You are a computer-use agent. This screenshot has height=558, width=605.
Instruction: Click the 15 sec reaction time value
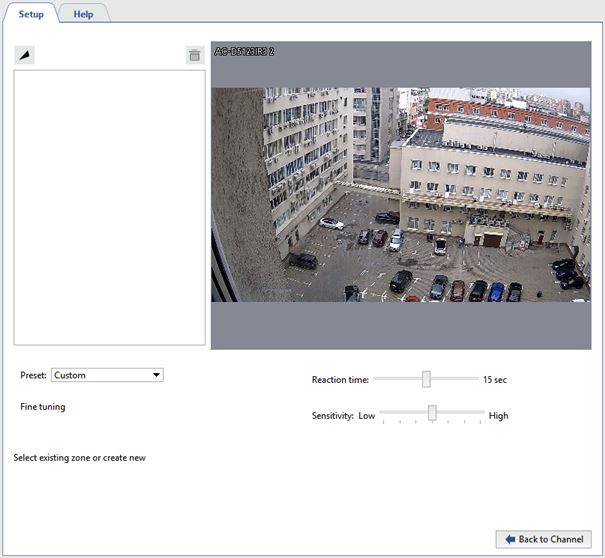click(495, 380)
